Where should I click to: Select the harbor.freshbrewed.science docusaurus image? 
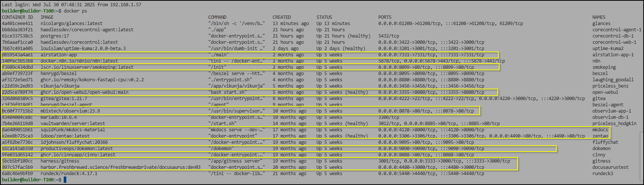click(120, 167)
